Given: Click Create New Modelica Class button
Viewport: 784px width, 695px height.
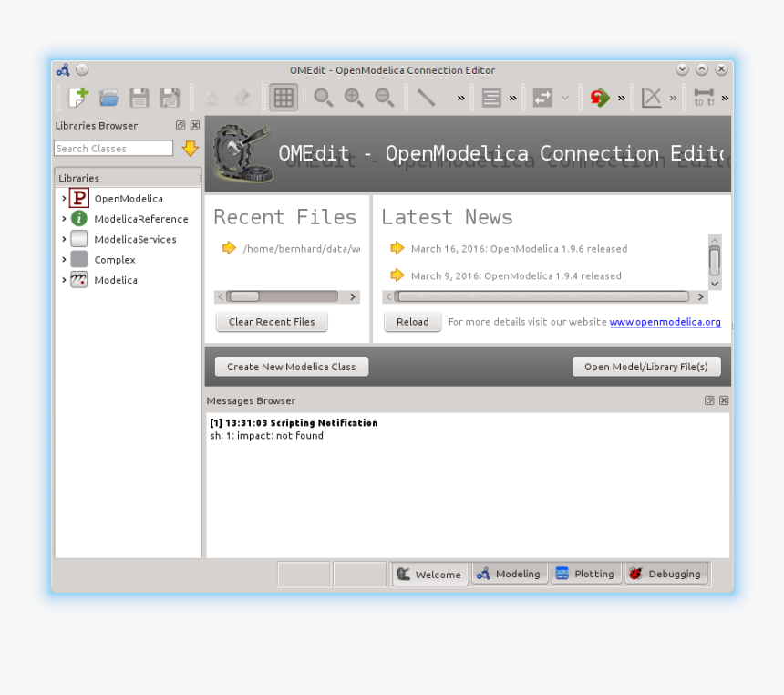Looking at the screenshot, I should coord(292,367).
